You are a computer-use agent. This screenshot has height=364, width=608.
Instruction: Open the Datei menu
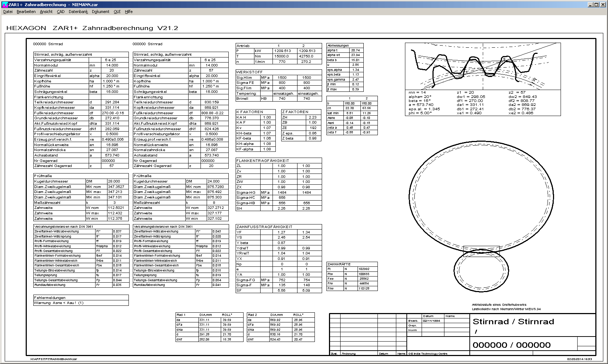point(8,12)
